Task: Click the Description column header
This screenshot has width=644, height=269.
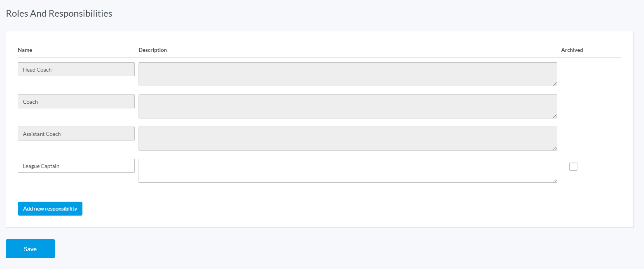Action: (x=153, y=50)
